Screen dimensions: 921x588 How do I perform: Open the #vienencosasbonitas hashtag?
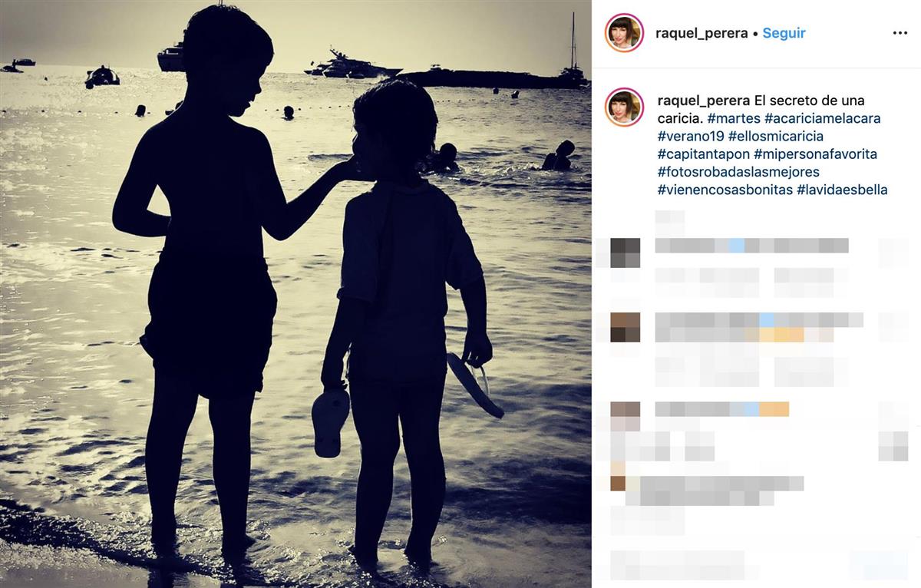(x=725, y=189)
